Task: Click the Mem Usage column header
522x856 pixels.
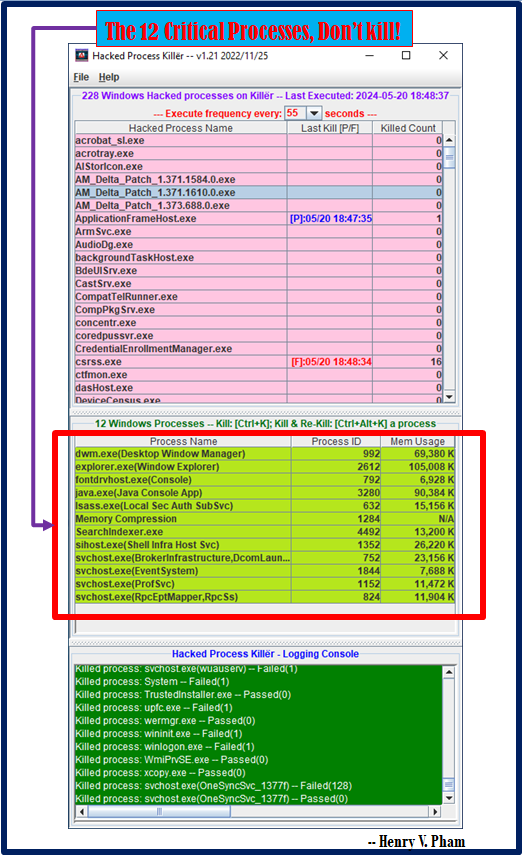Action: 418,441
